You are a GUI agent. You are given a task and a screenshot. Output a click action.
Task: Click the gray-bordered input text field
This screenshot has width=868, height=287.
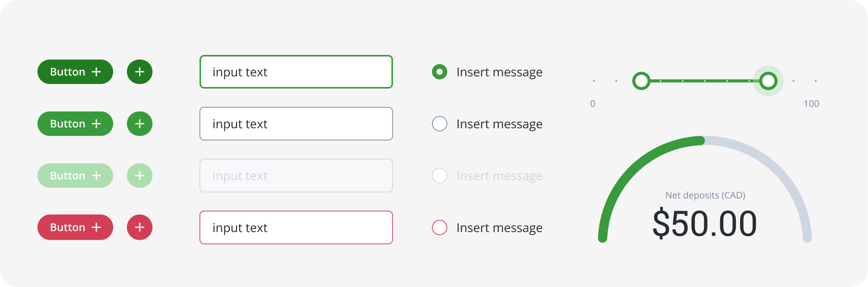[296, 124]
